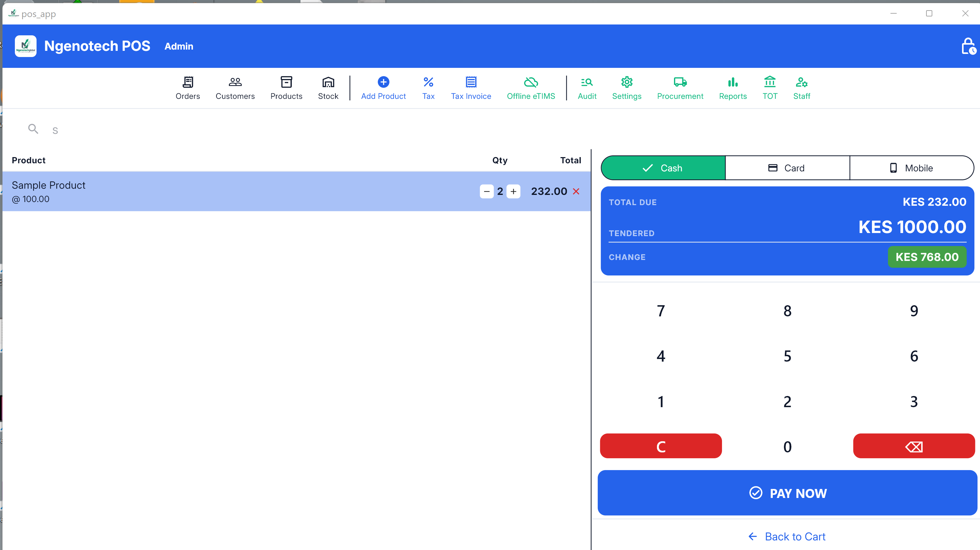Tap keypad digit 2
Screen dimensions: 980x550
point(787,402)
